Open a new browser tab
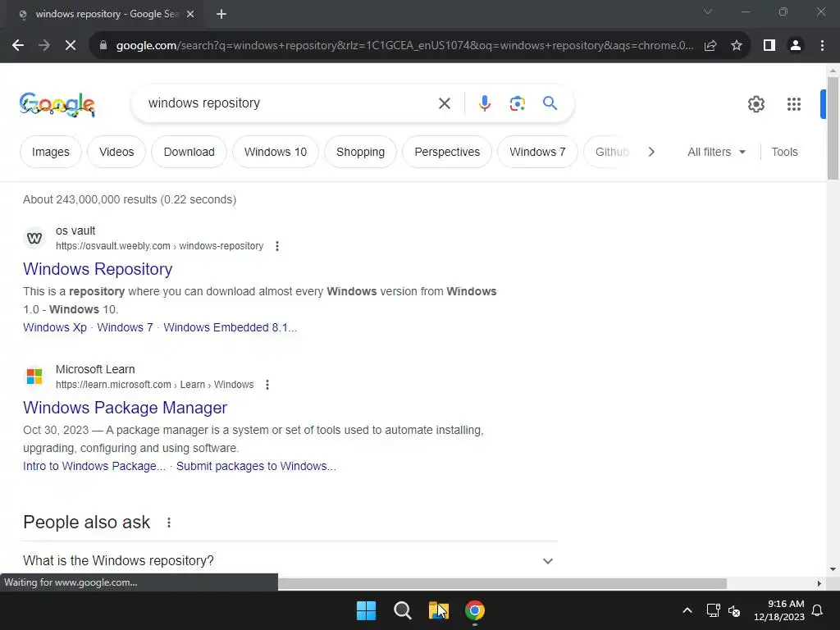This screenshot has width=840, height=630. coord(221,15)
